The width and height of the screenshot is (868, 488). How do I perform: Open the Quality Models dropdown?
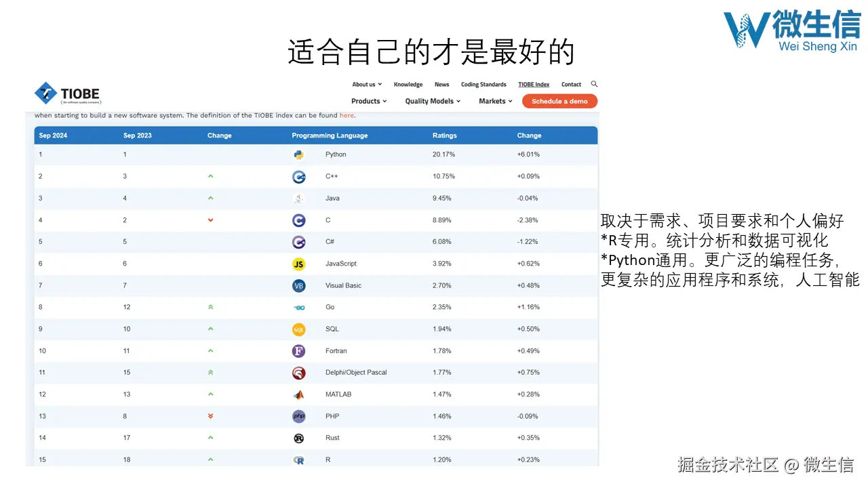tap(430, 100)
